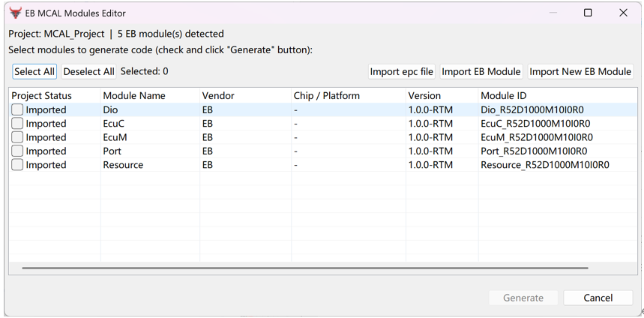The image size is (644, 318).
Task: Click the 'Imported' status text in the EcuM row
Action: (x=46, y=137)
